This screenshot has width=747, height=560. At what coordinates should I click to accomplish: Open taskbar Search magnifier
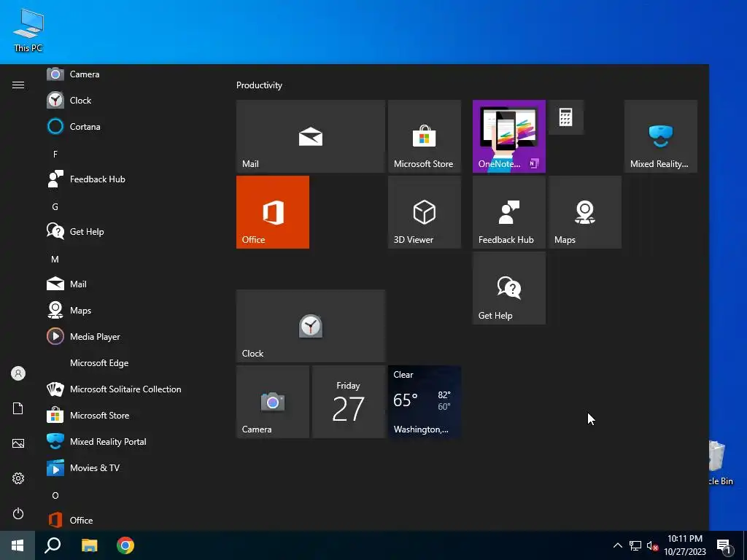(53, 545)
